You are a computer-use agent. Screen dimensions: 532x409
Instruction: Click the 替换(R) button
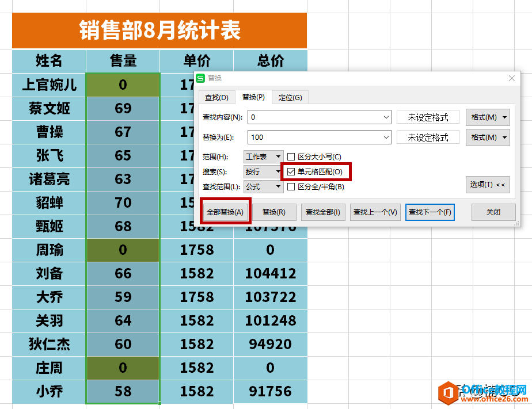[x=274, y=212]
